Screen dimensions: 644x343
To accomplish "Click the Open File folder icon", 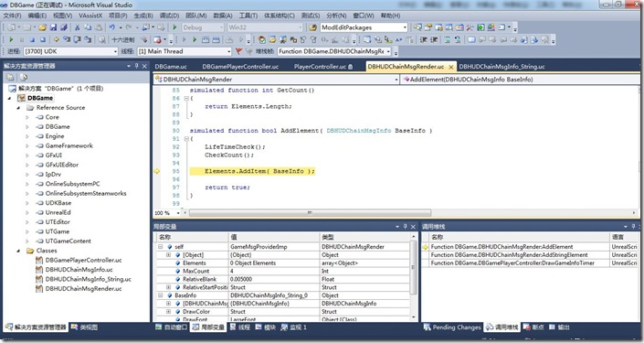I will (42, 27).
